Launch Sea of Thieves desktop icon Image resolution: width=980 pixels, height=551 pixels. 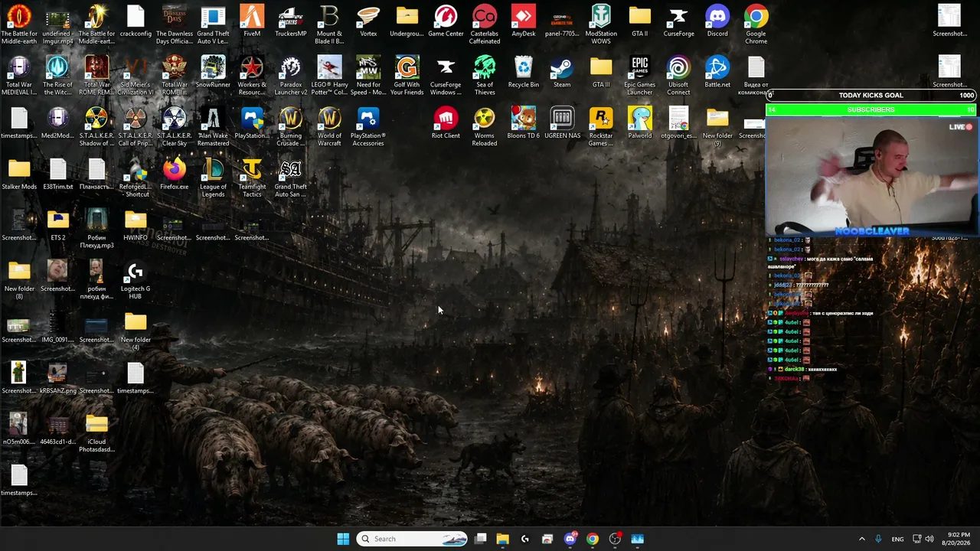click(x=485, y=76)
